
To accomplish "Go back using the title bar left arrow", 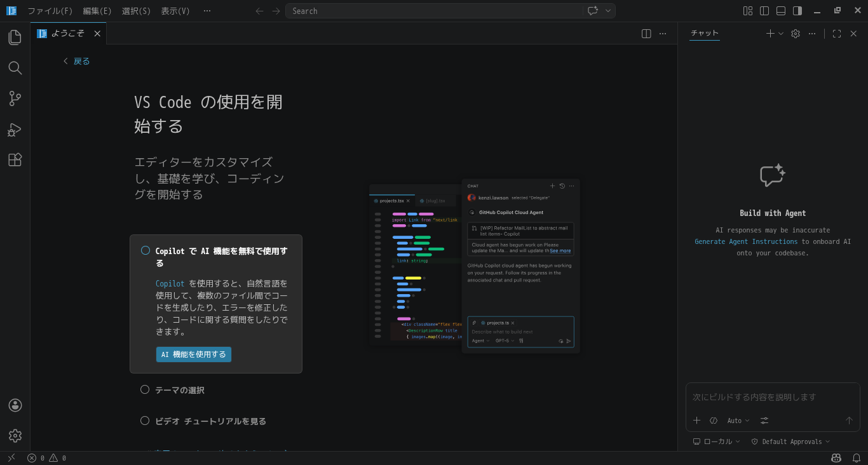I will tap(259, 11).
